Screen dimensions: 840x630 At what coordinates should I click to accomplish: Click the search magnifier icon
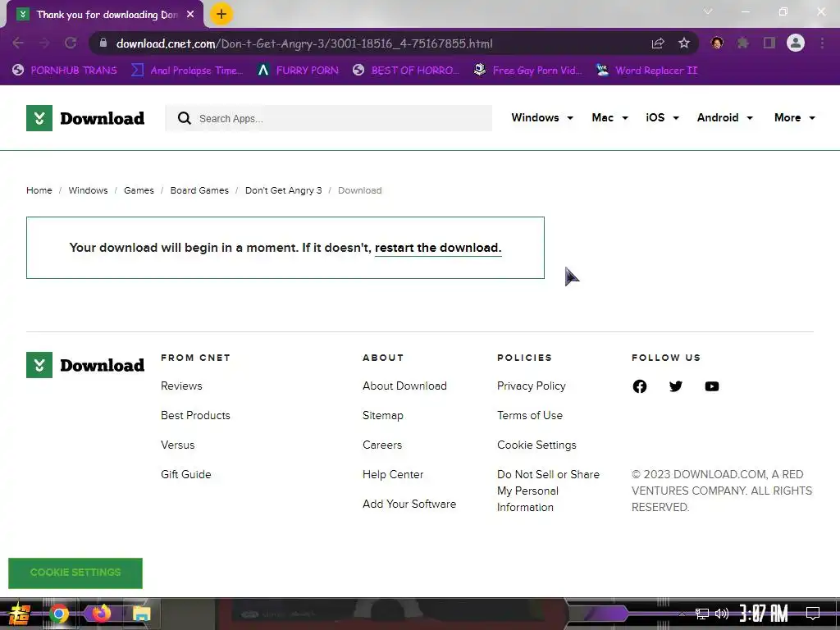pyautogui.click(x=185, y=118)
